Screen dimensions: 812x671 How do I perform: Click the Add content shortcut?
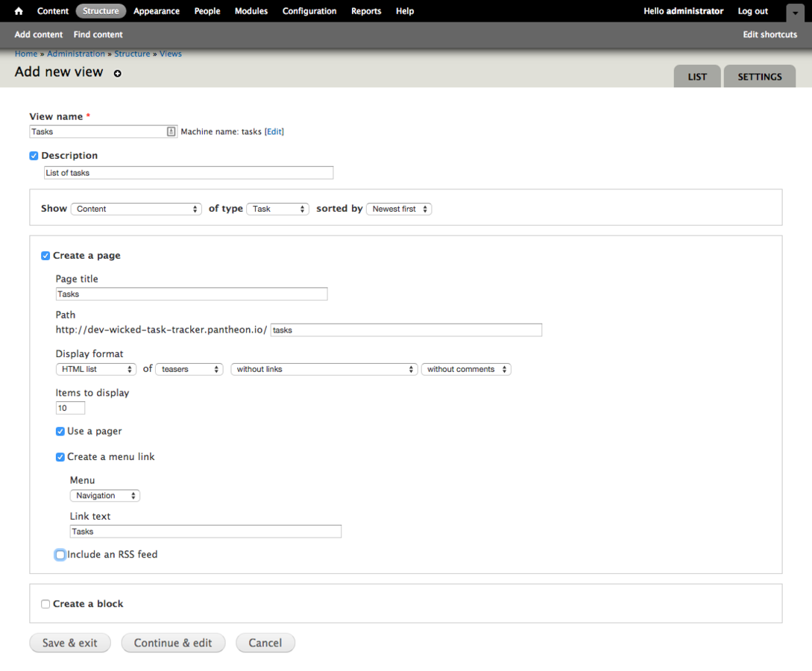tap(39, 35)
